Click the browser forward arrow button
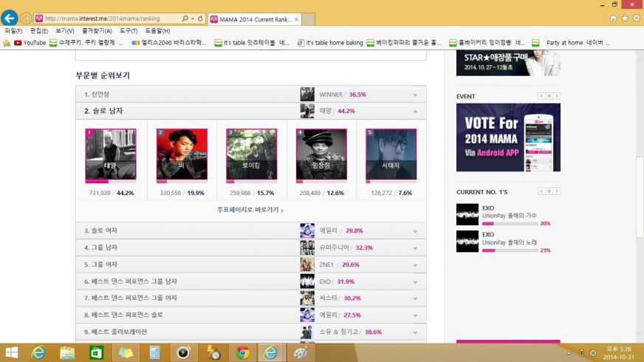This screenshot has height=362, width=644. coord(26,18)
